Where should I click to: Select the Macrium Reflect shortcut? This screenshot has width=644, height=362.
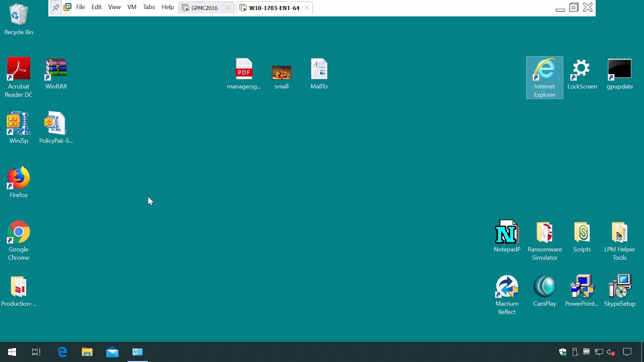(507, 295)
